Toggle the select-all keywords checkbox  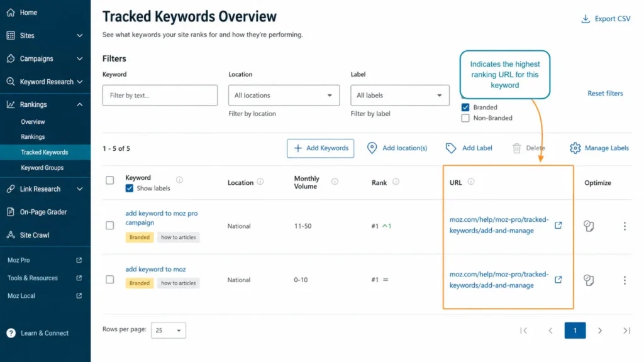coord(109,180)
